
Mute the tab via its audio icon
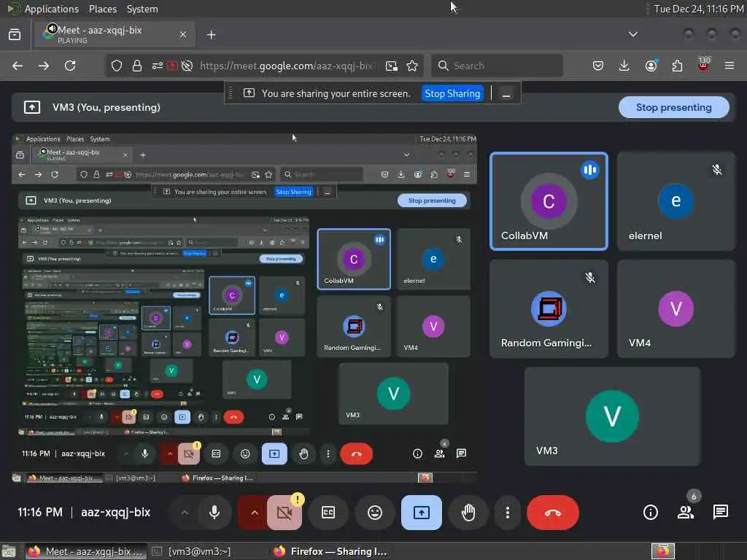coord(52,28)
